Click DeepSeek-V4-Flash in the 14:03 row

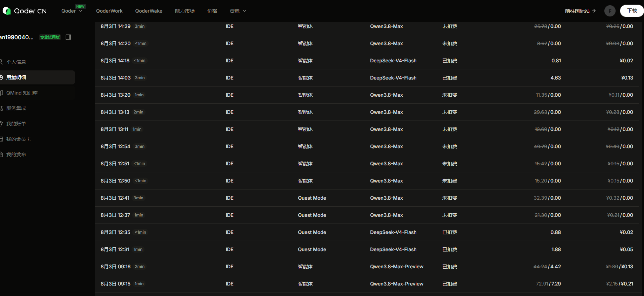point(393,78)
